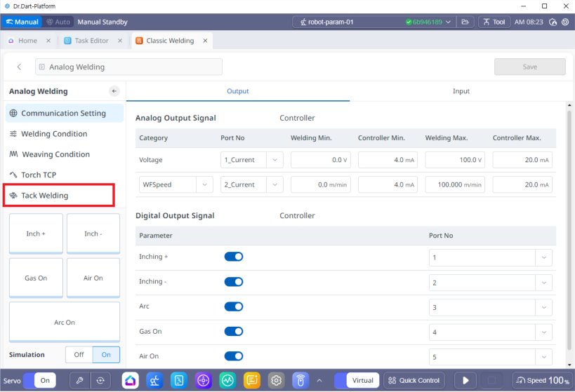Switch to the Input tab
The width and height of the screenshot is (575, 392).
(461, 91)
